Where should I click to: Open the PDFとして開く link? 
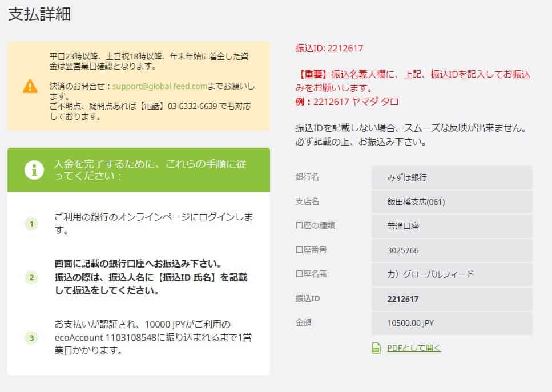[x=414, y=348]
